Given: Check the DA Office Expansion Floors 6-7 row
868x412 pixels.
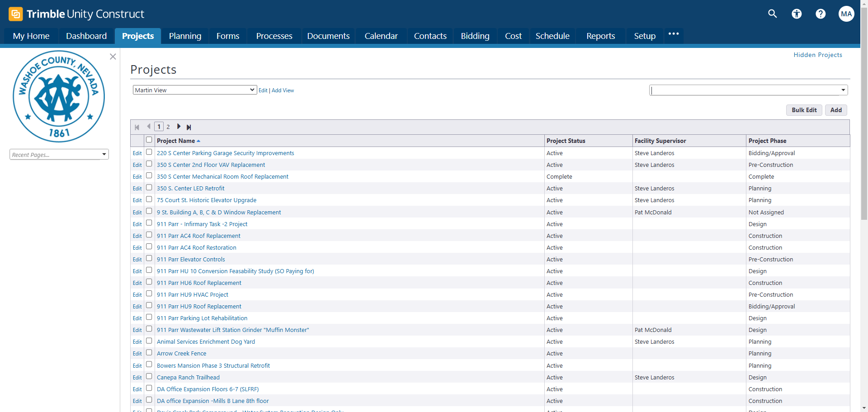Looking at the screenshot, I should [149, 388].
